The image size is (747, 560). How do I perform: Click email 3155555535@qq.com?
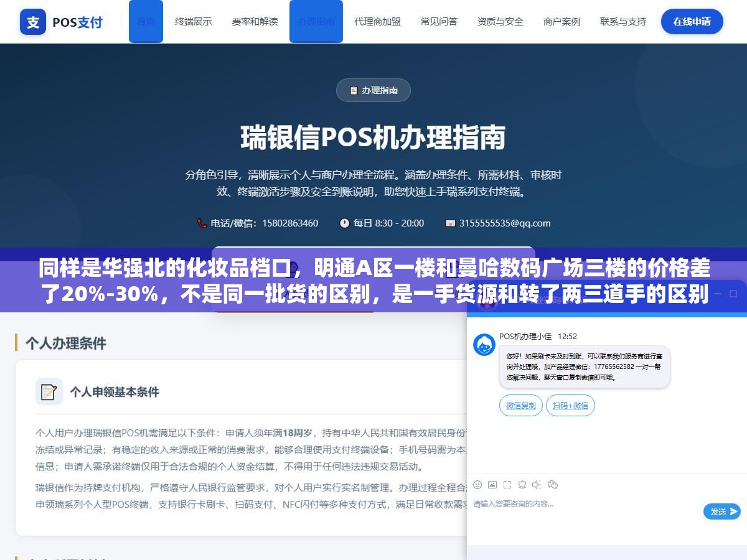[505, 223]
